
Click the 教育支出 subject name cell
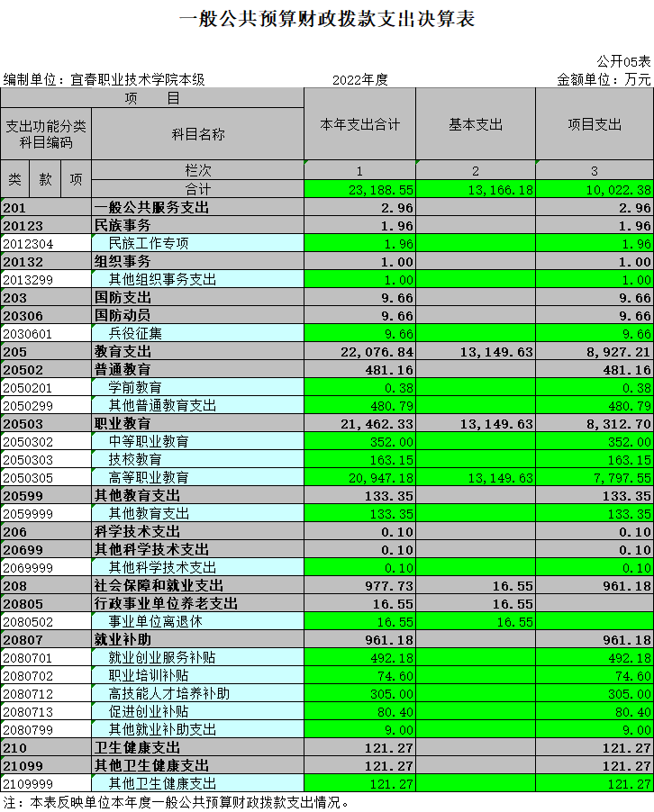[x=197, y=351]
